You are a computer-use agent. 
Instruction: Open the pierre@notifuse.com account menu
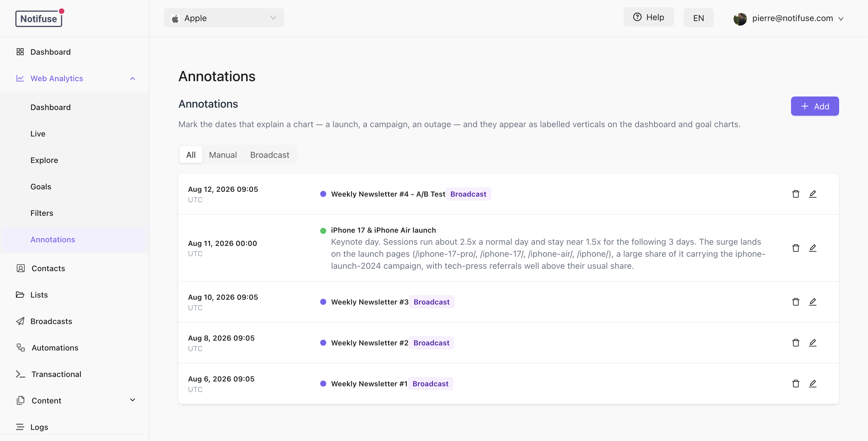point(789,19)
